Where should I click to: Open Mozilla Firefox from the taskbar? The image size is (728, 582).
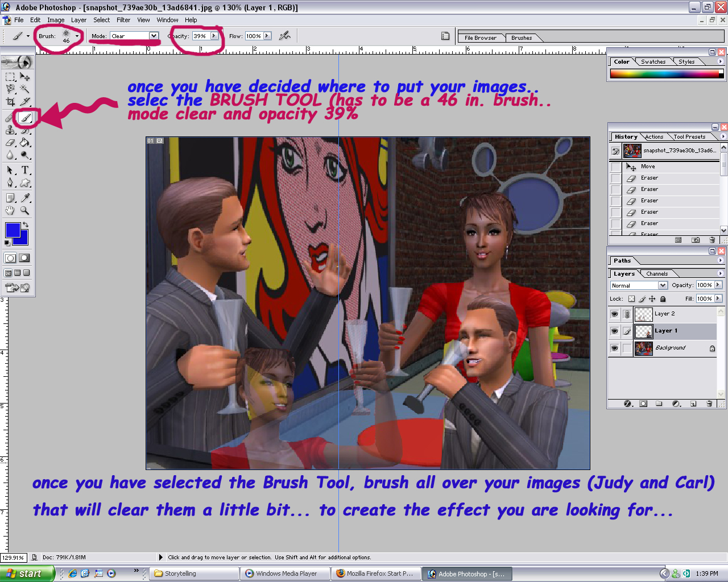click(375, 573)
